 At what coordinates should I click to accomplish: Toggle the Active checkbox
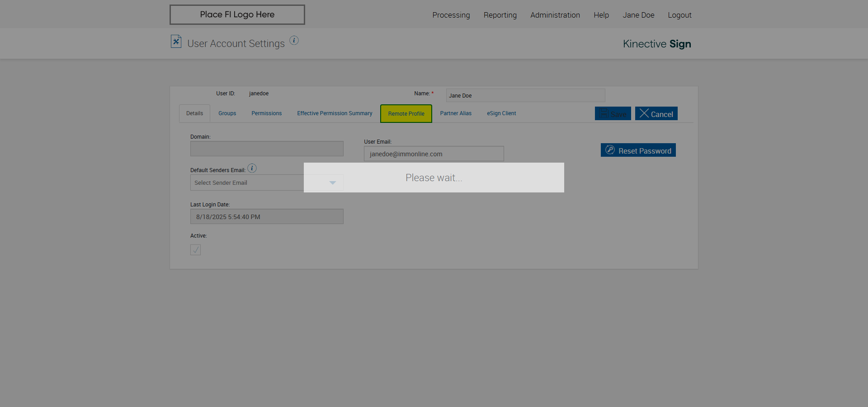[x=195, y=250]
